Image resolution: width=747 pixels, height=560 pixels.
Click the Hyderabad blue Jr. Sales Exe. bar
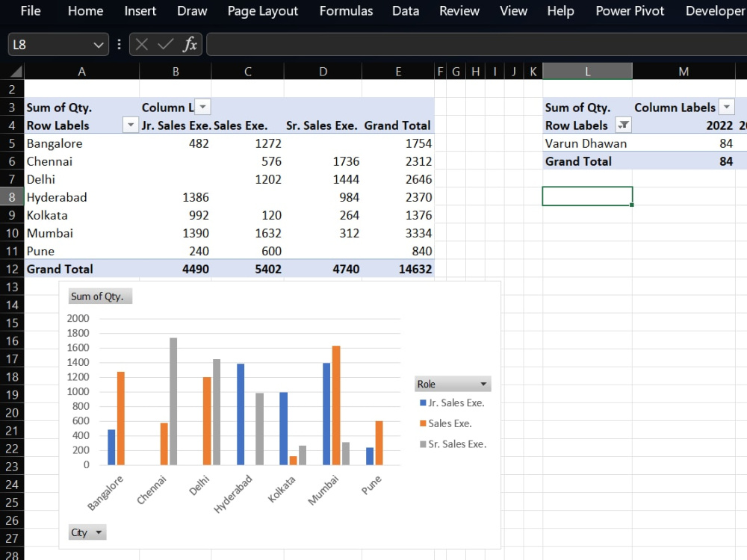pyautogui.click(x=241, y=414)
